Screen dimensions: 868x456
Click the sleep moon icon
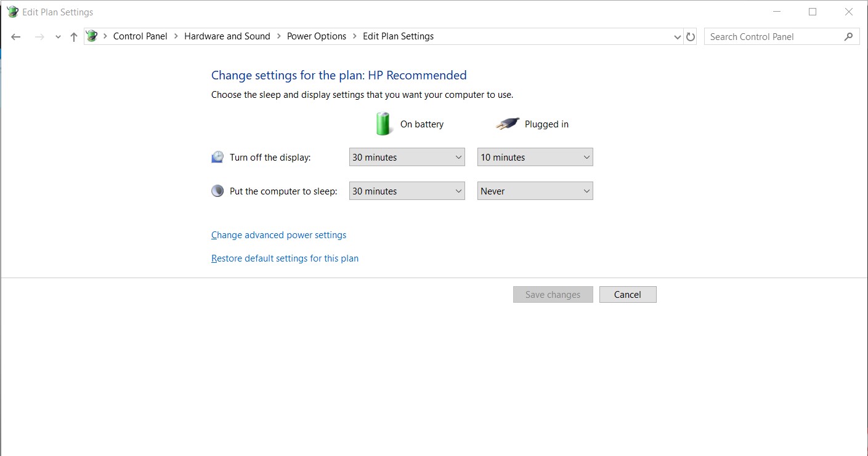click(x=217, y=191)
